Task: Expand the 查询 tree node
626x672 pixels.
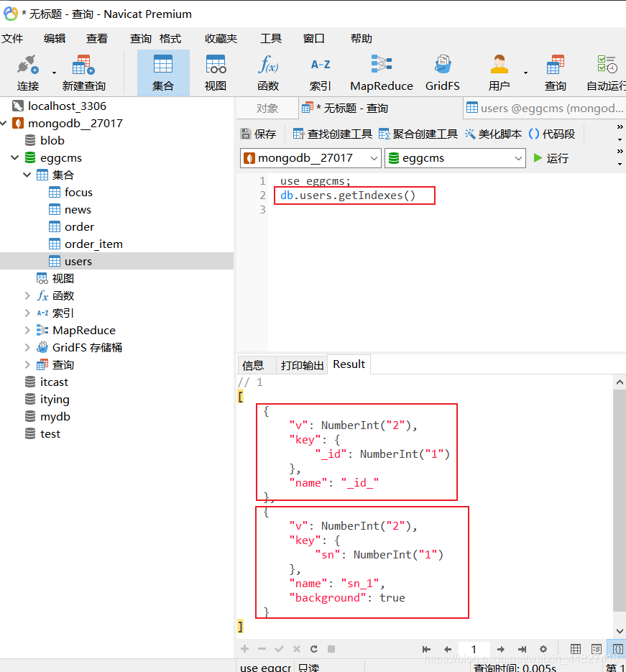Action: pyautogui.click(x=27, y=364)
